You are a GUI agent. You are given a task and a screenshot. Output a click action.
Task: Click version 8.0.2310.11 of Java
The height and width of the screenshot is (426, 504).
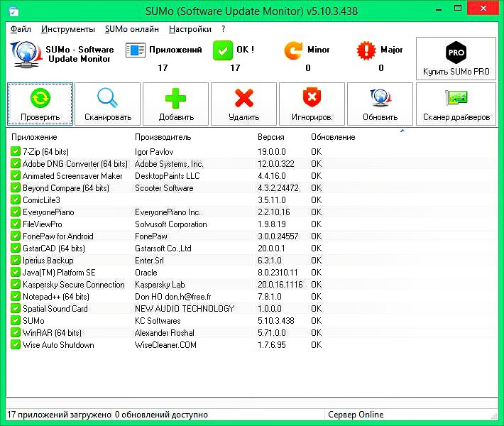point(278,273)
